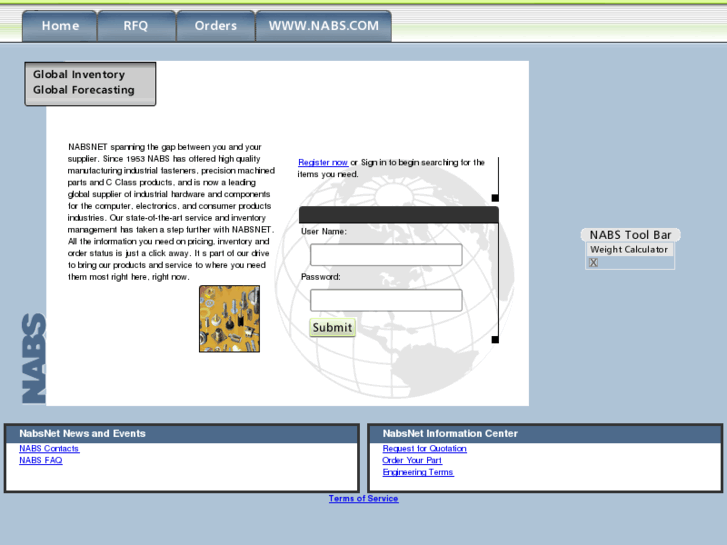Click the Submit button
The image size is (727, 545).
click(332, 327)
